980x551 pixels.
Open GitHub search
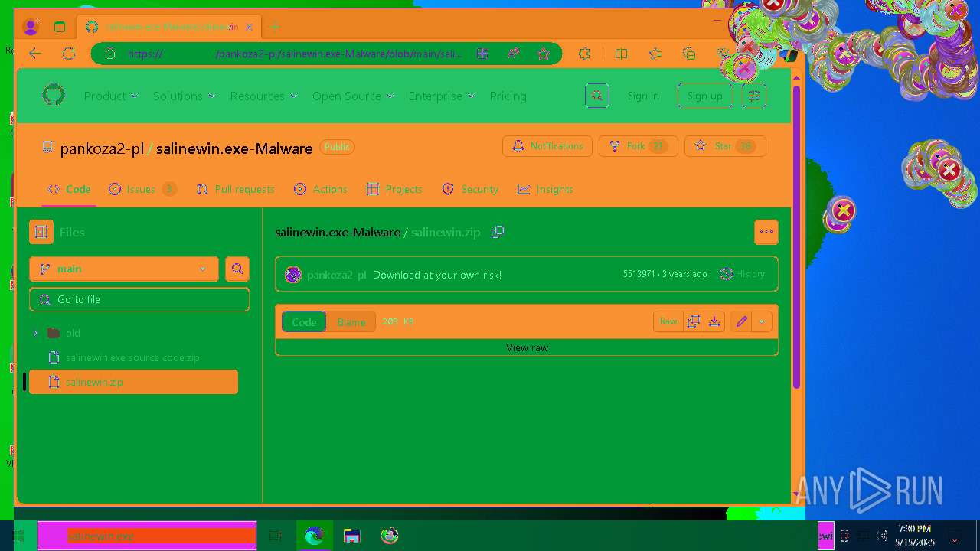click(x=597, y=96)
